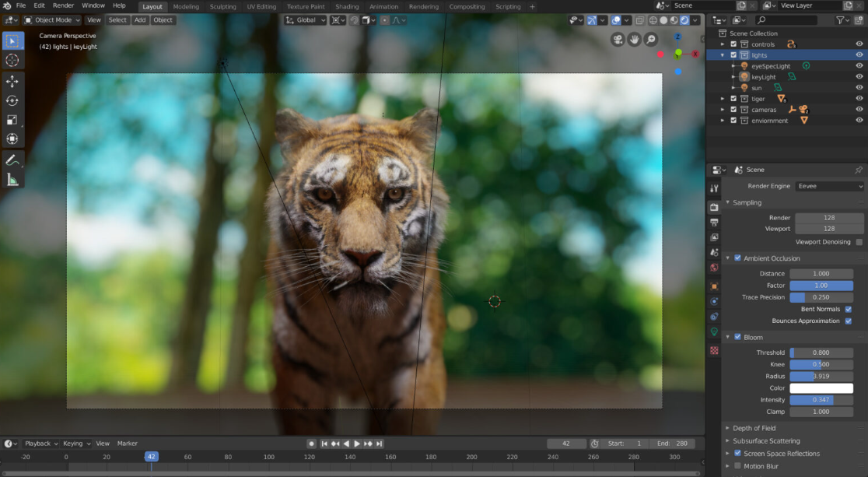Select the Annotate tool

click(x=12, y=160)
